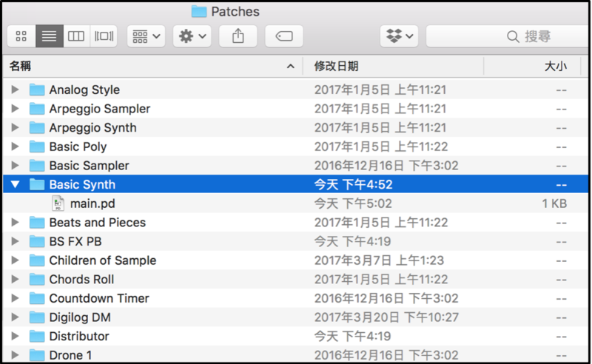Open the arrange-by grouping dropdown

click(x=145, y=36)
